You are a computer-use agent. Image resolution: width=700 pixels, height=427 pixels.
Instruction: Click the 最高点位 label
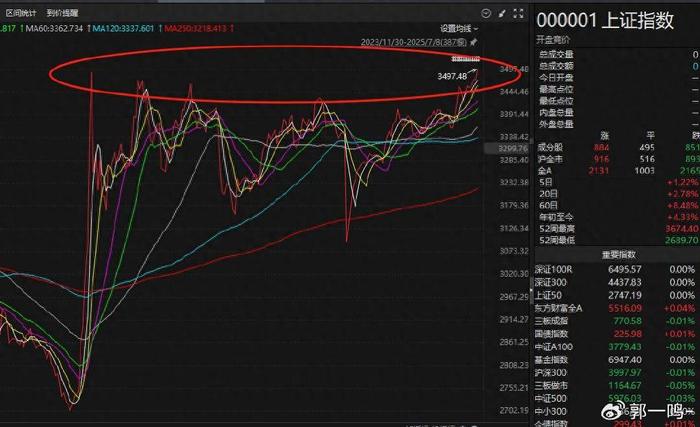[556, 89]
